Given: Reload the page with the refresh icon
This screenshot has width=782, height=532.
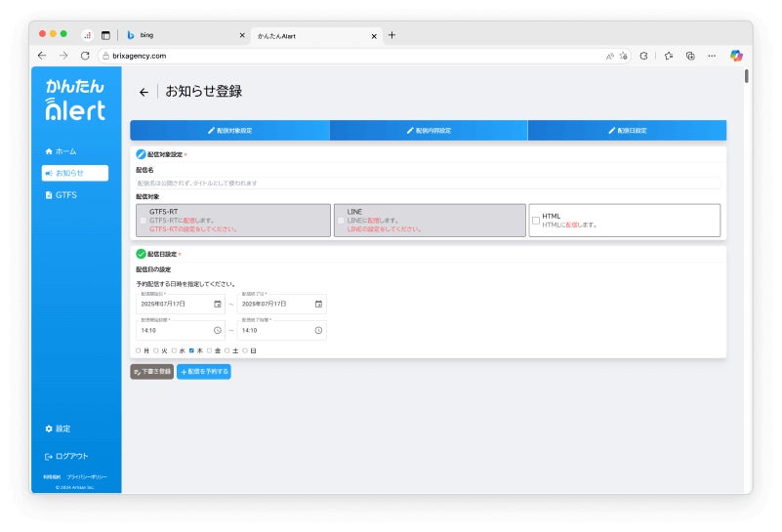Looking at the screenshot, I should pos(85,56).
